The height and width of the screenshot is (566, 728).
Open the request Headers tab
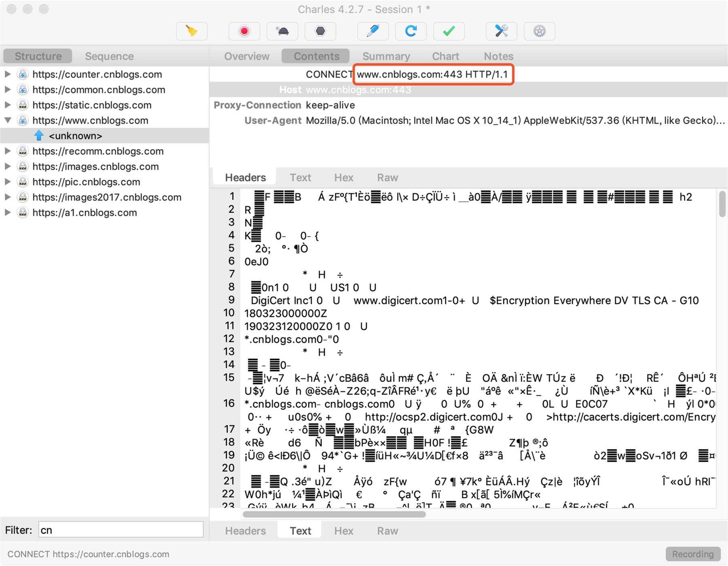pyautogui.click(x=245, y=177)
